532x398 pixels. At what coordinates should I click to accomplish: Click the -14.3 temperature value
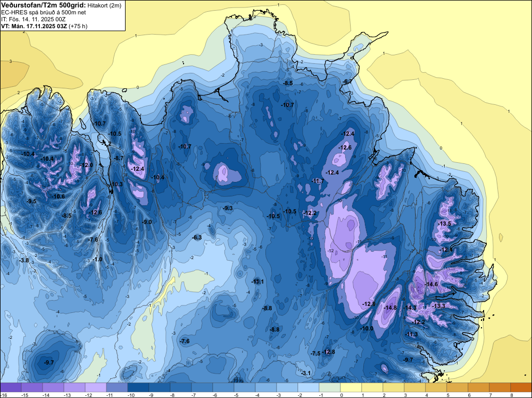[x=410, y=308]
